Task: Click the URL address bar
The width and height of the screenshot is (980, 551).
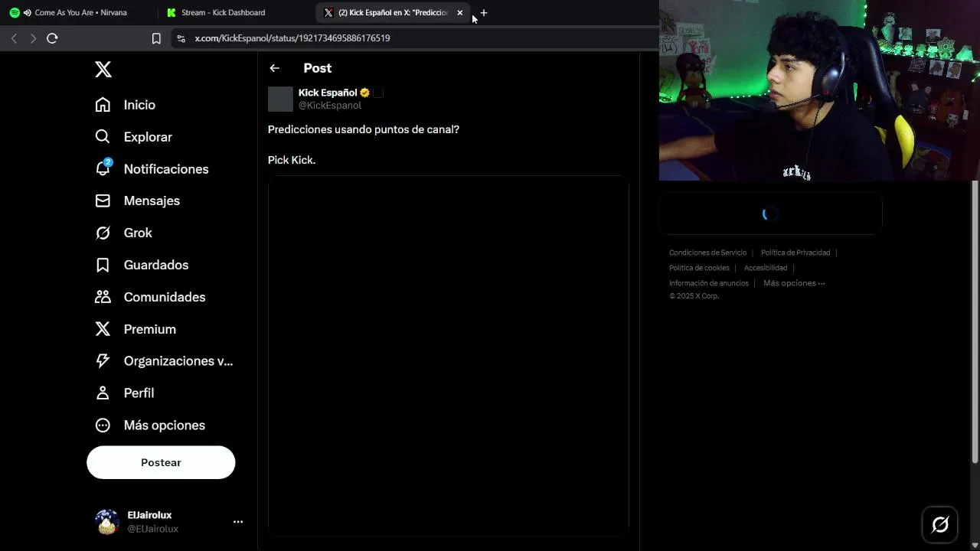Action: coord(413,38)
